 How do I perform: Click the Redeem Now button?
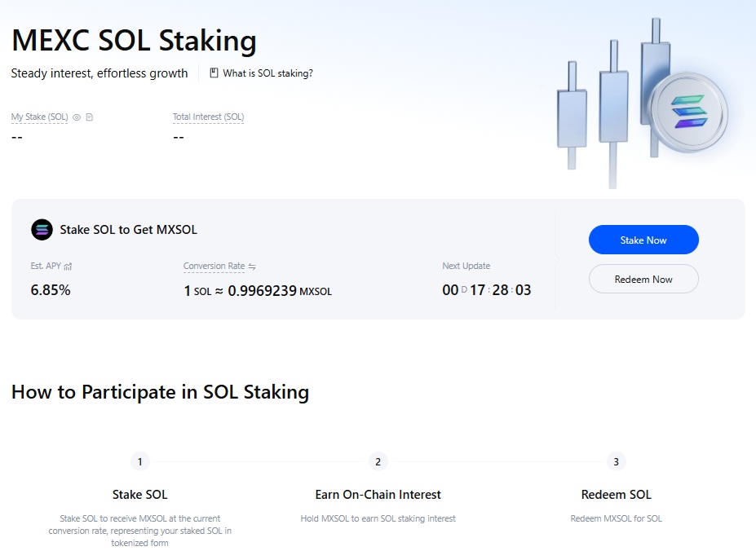643,279
